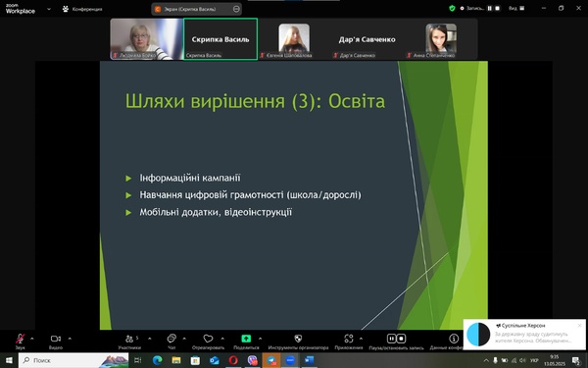588x368 pixels.
Task: Open the Opera browser taskbar icon
Action: [x=233, y=360]
